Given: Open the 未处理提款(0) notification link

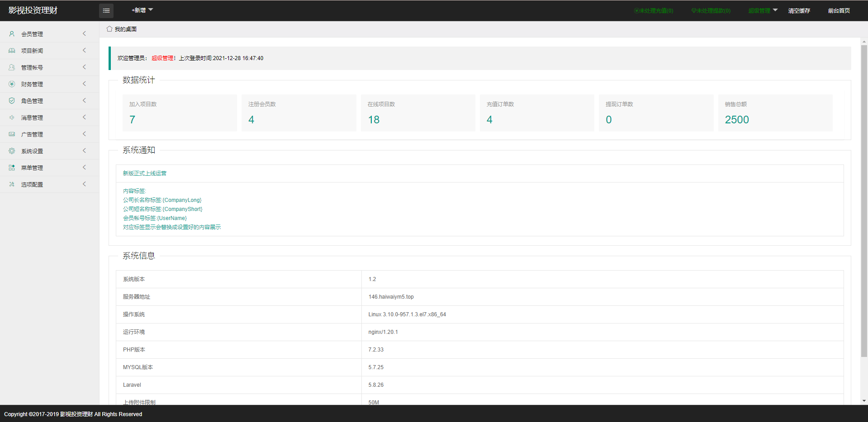Looking at the screenshot, I should 711,11.
